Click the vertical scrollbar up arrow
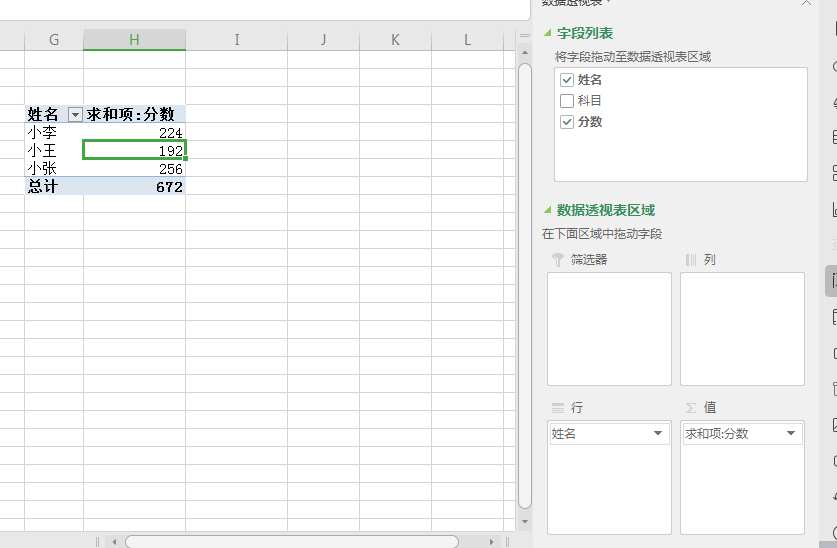This screenshot has width=837, height=548. pyautogui.click(x=525, y=53)
